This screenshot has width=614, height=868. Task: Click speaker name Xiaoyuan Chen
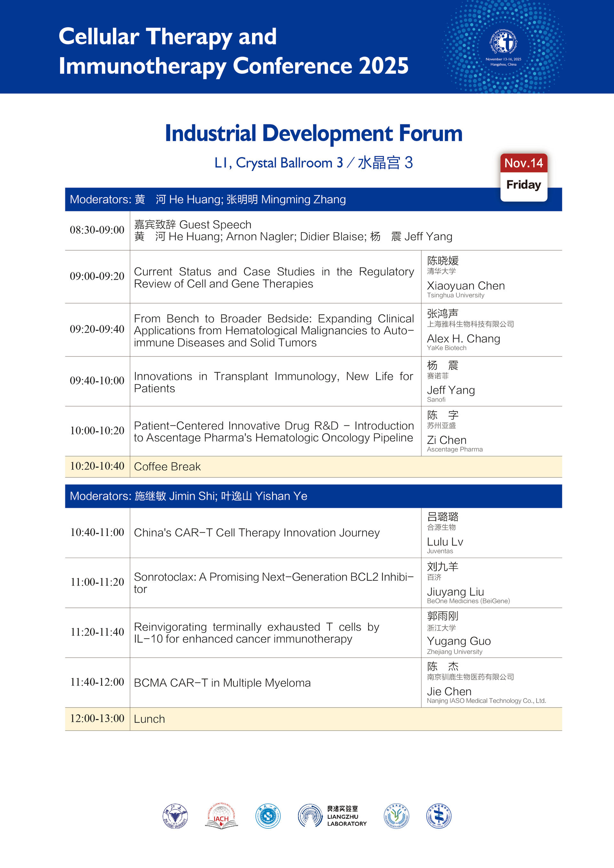pyautogui.click(x=466, y=286)
